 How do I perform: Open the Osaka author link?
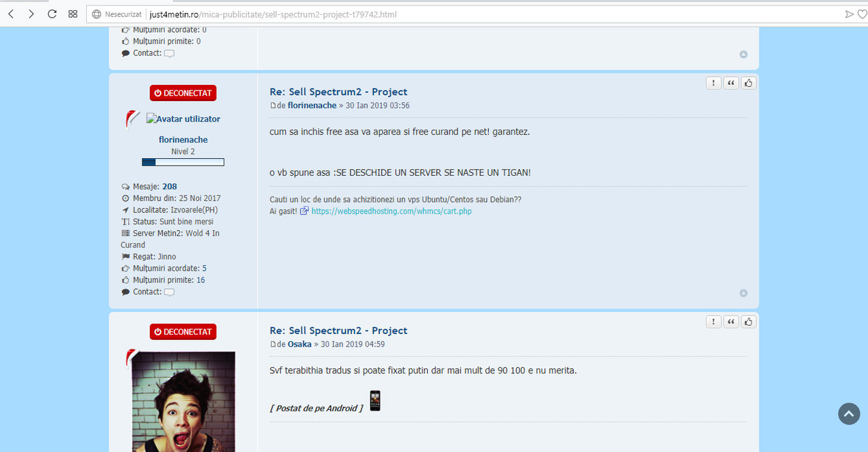click(300, 344)
